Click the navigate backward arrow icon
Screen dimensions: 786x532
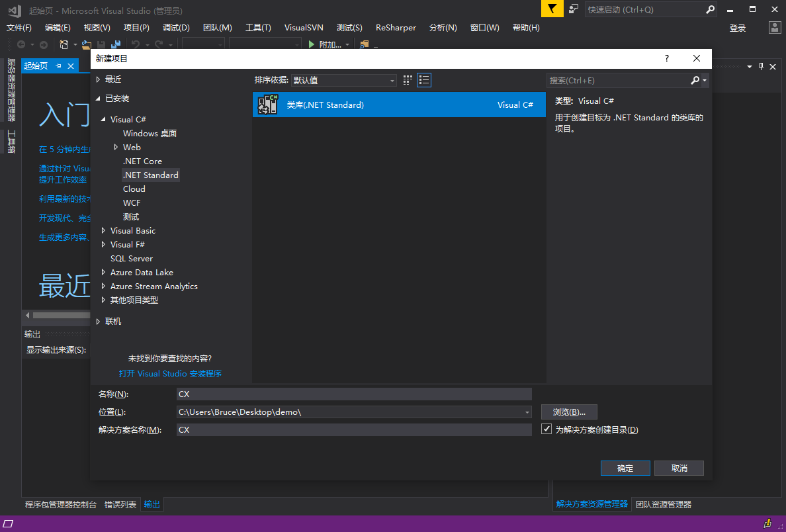point(22,44)
